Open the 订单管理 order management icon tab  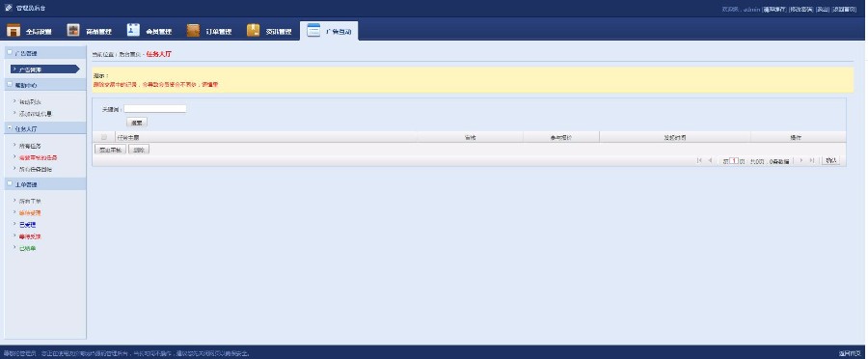pyautogui.click(x=209, y=31)
